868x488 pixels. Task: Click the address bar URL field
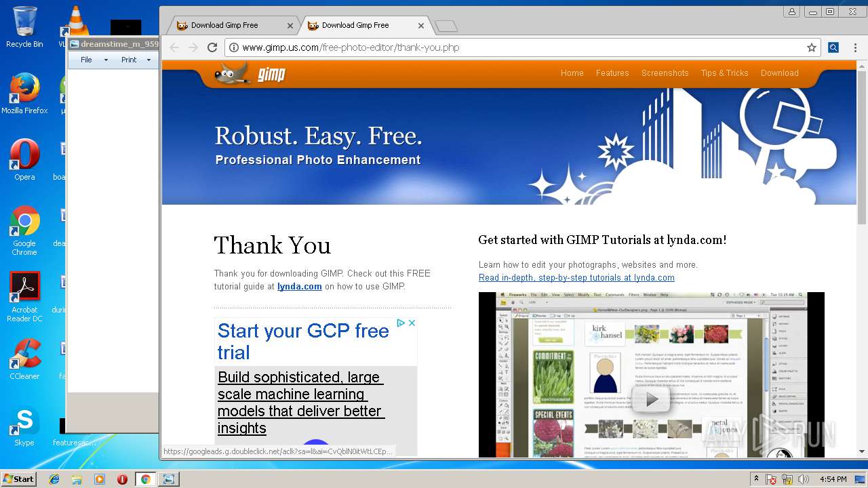pos(522,47)
